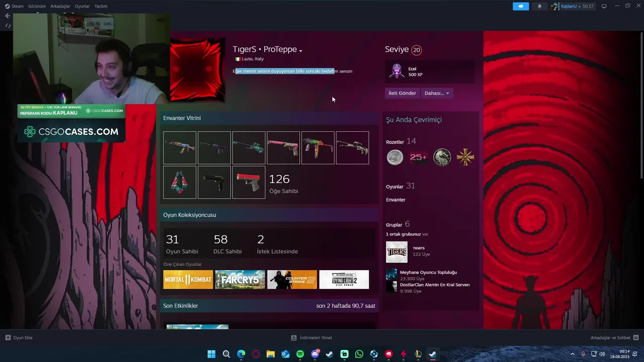
Task: Open the Mortal Kombat dragon badge
Action: [x=442, y=157]
